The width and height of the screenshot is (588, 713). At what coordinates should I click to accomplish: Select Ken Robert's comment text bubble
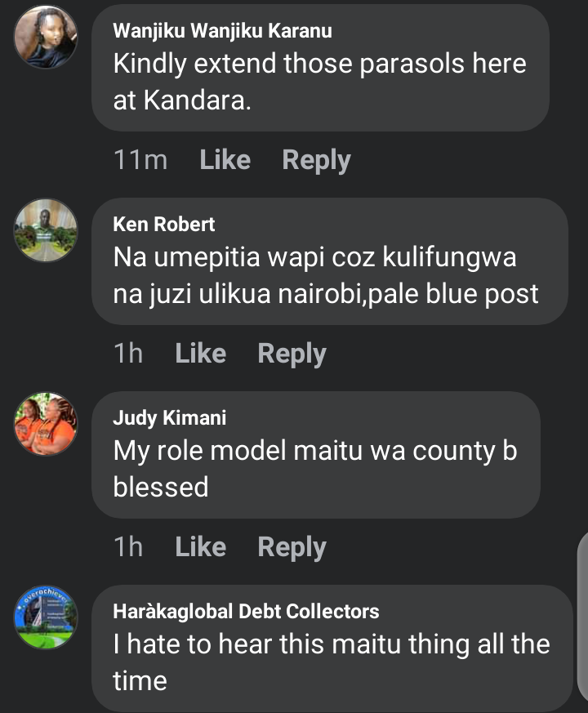pos(330,261)
